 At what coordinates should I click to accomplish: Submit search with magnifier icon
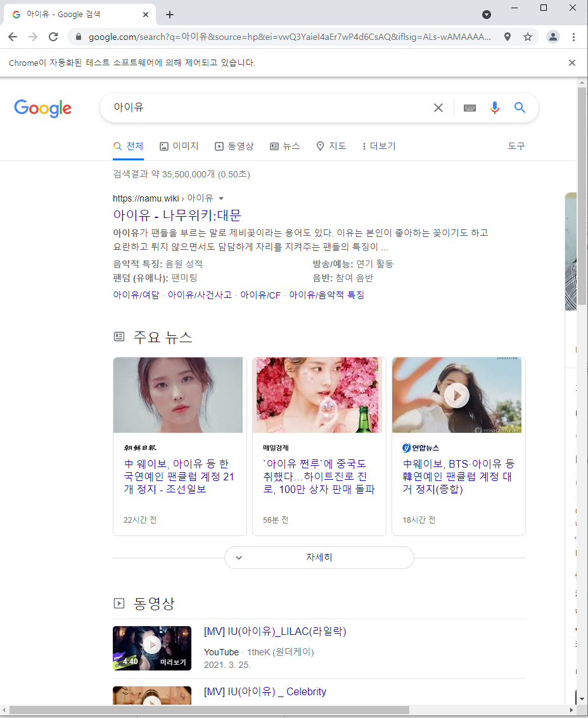[520, 108]
